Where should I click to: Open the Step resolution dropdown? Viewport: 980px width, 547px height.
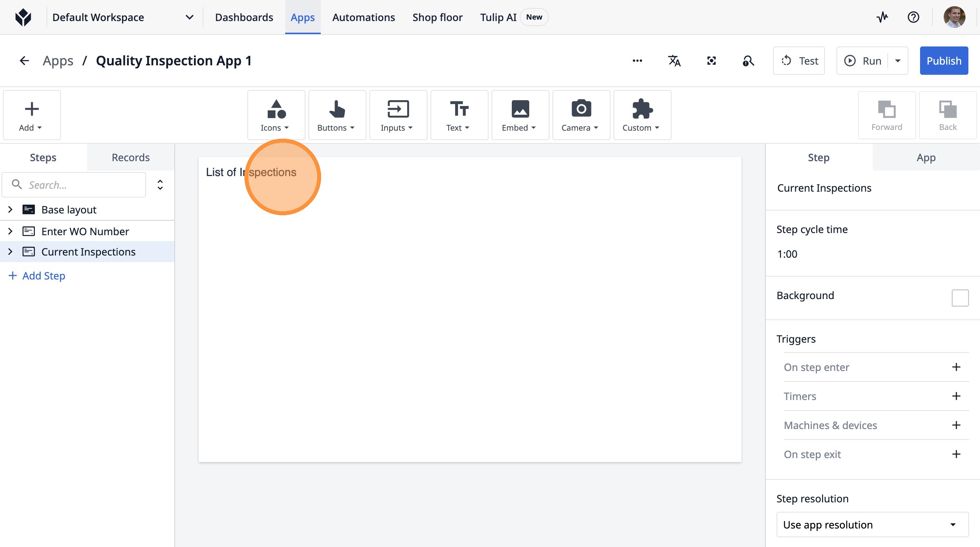point(872,524)
